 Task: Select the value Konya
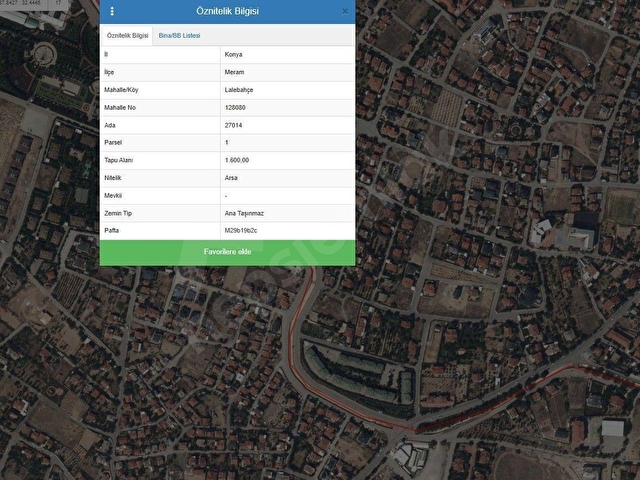click(x=233, y=54)
